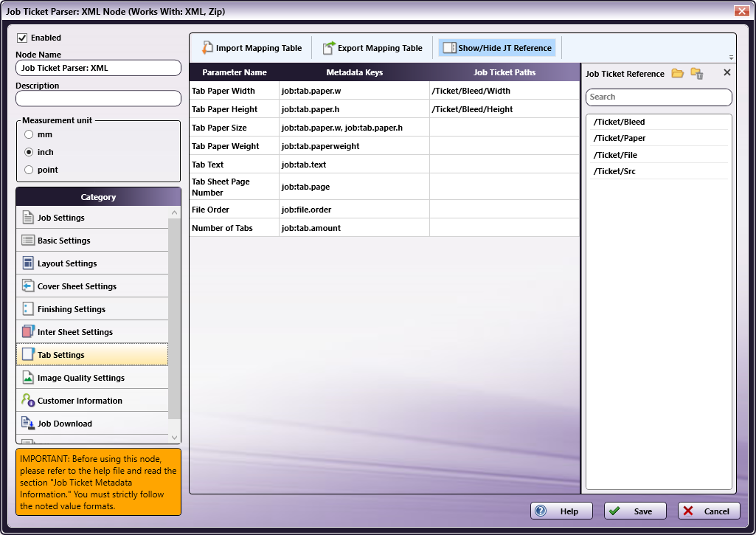Close the Job Ticket Reference panel
Screen dimensions: 756x535
click(x=726, y=72)
